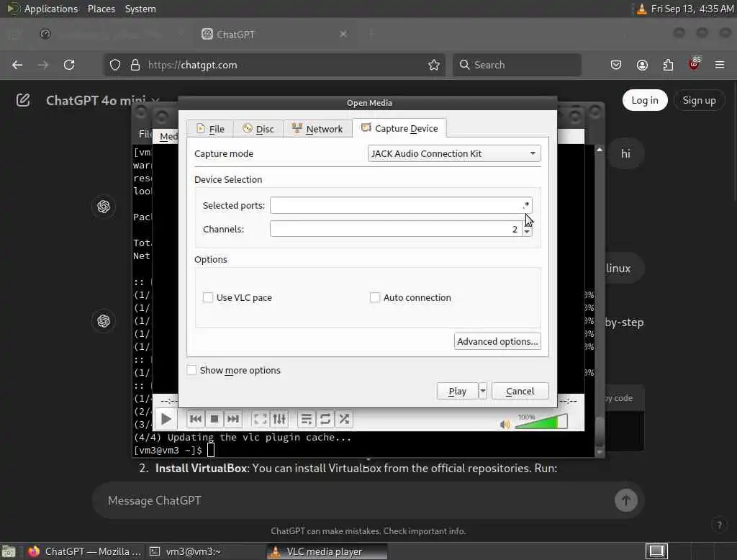
Task: Click the terminal scrollbar up arrow
Action: [600, 150]
